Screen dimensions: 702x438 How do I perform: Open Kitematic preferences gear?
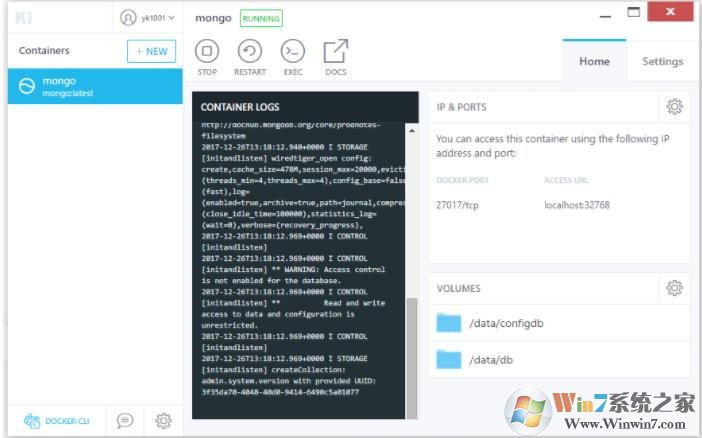(x=163, y=421)
